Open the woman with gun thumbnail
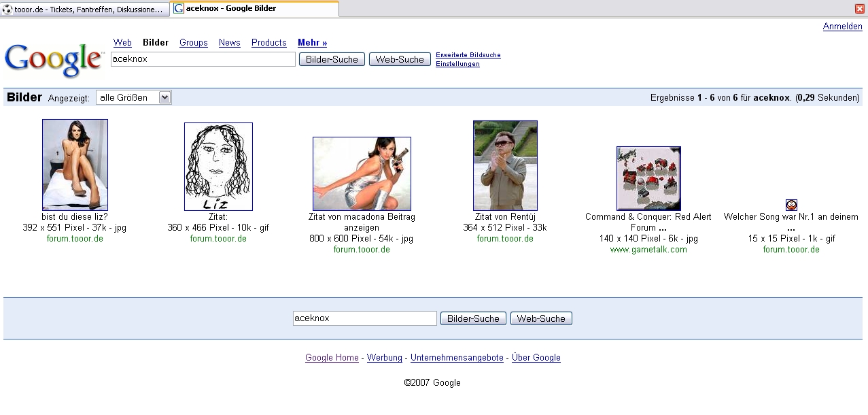Screen dimensions: 868x415 tap(362, 173)
